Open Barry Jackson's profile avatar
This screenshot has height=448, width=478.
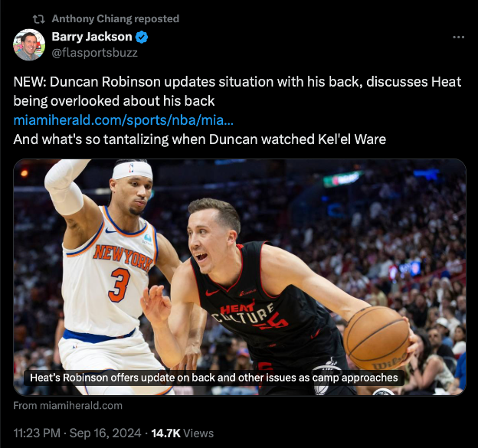(x=29, y=44)
